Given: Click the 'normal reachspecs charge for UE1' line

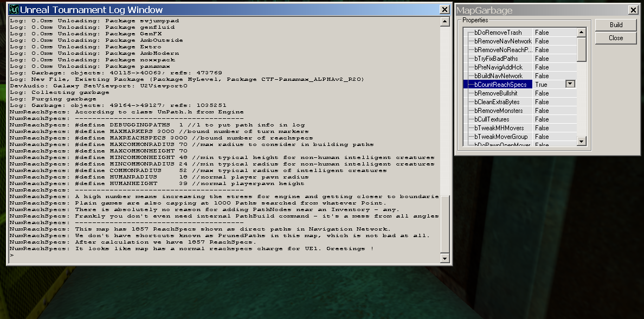Looking at the screenshot, I should click(x=191, y=248).
